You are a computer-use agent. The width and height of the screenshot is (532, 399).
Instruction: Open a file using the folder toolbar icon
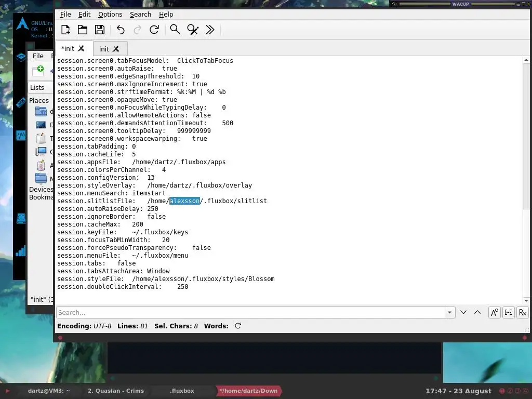point(83,30)
